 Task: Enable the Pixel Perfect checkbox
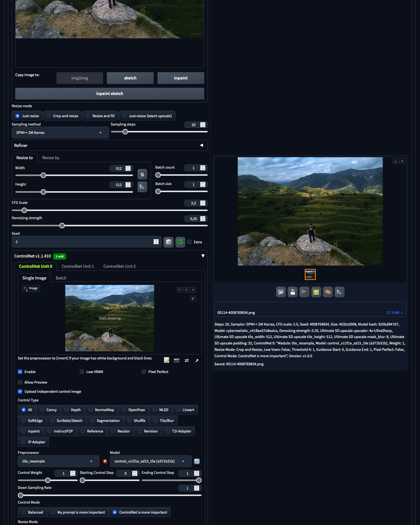coord(144,372)
